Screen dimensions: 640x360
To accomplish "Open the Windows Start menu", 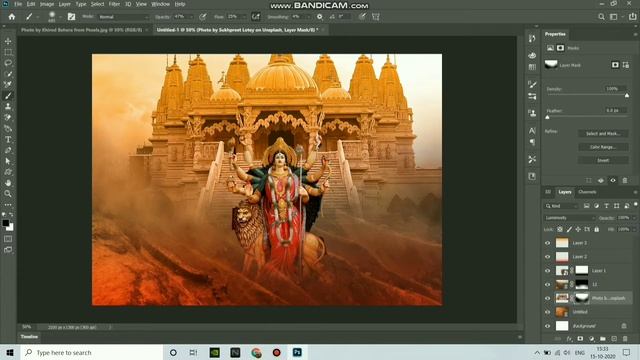I will [10, 352].
